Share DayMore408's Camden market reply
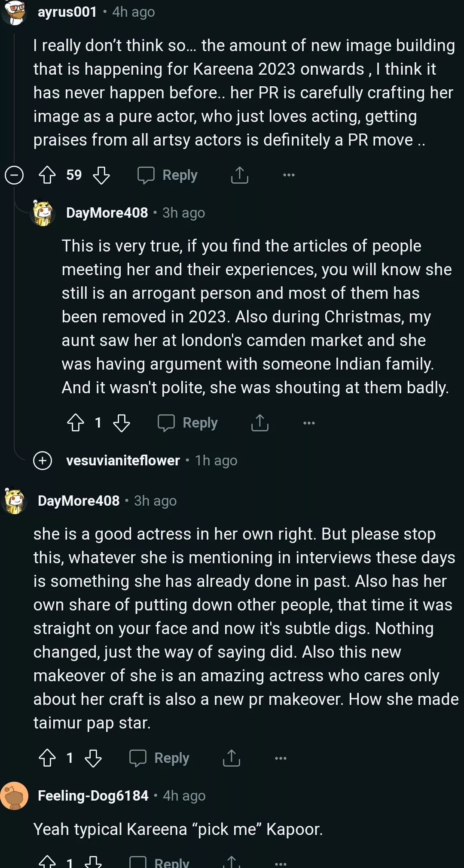 259,423
